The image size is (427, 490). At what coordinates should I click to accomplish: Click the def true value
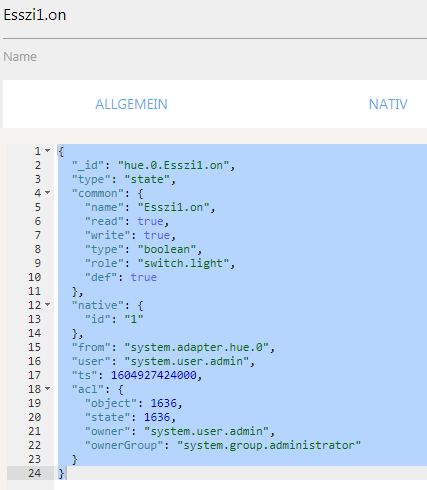[x=143, y=277]
